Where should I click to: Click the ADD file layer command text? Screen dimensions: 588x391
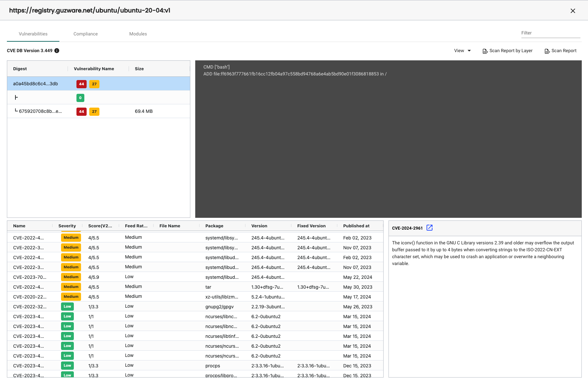click(x=295, y=74)
